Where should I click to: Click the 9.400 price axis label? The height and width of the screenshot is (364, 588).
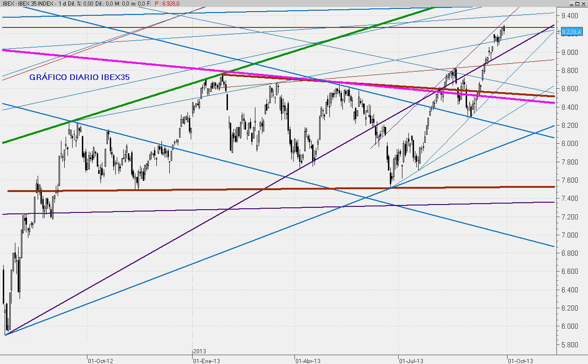(569, 16)
